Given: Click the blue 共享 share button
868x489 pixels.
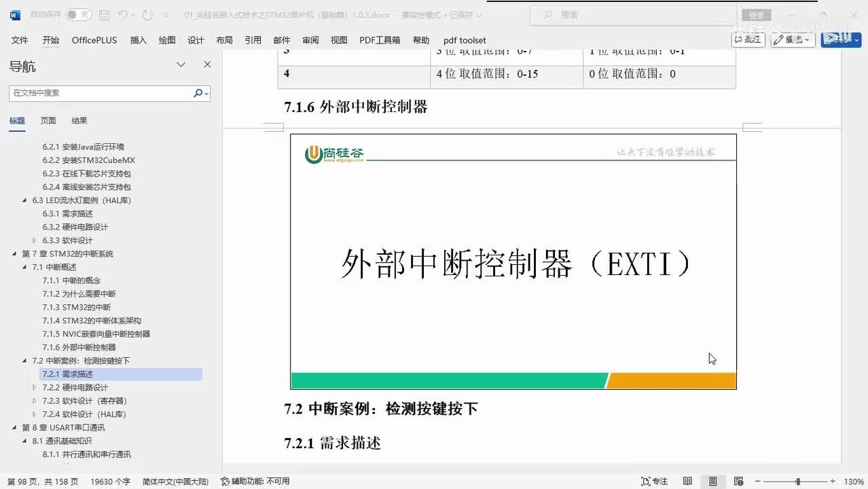Looking at the screenshot, I should click(841, 39).
